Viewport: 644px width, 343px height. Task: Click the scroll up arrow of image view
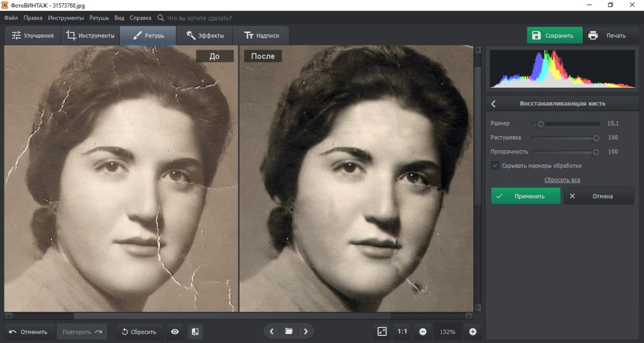tap(477, 50)
